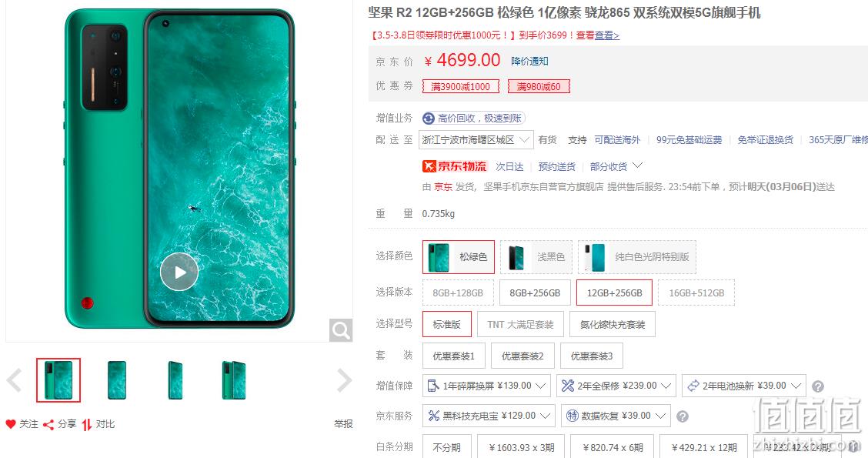Choose the 浅黑色 color option
Screen dimensions: 868x458
click(x=536, y=257)
